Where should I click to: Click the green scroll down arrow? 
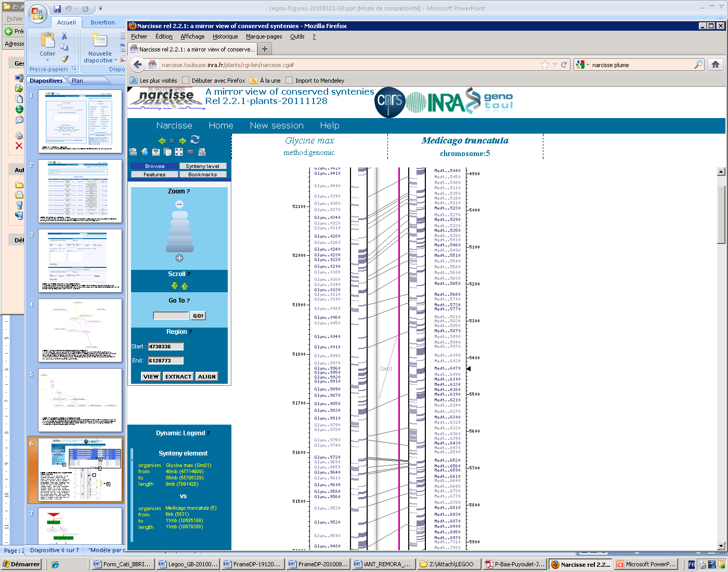[175, 286]
